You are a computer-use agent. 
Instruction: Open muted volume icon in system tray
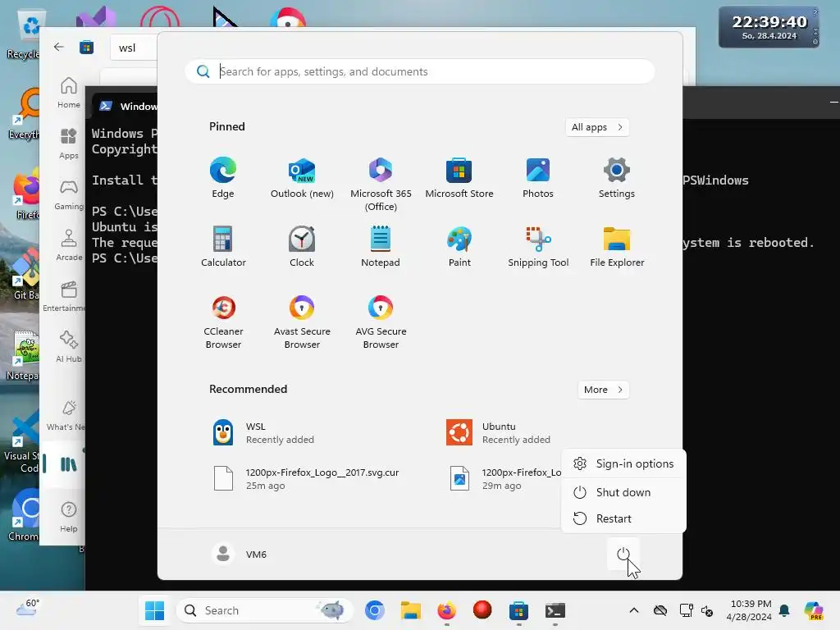[x=707, y=610]
